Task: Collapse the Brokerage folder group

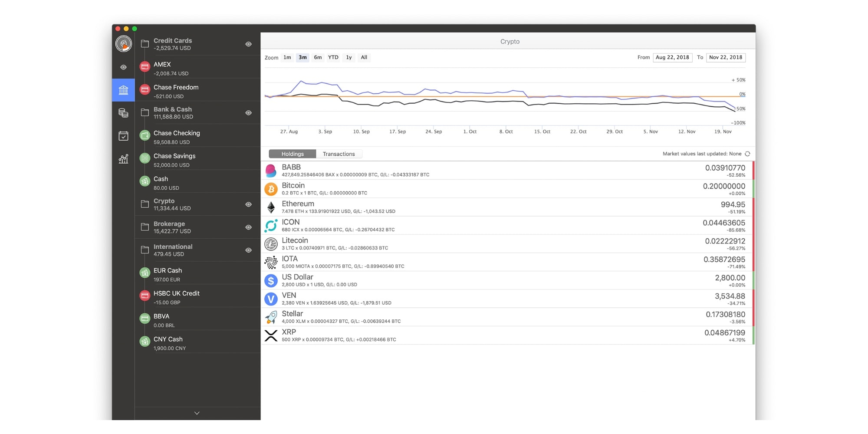Action: pyautogui.click(x=145, y=227)
